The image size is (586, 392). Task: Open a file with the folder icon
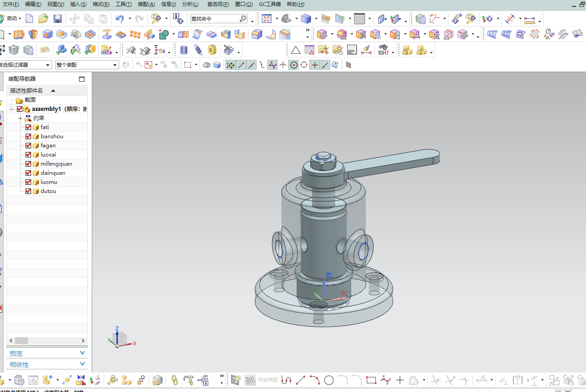coord(43,19)
